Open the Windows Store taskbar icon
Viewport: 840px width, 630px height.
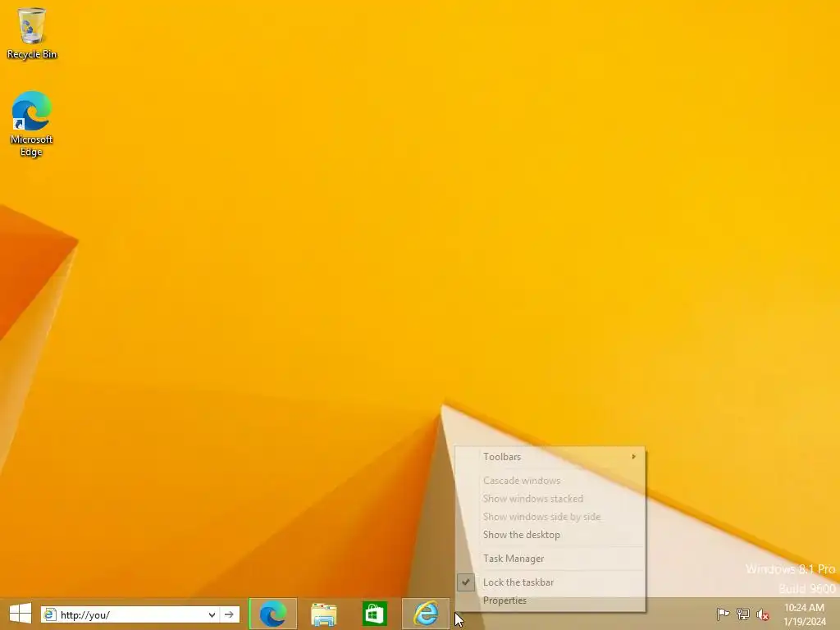click(374, 614)
